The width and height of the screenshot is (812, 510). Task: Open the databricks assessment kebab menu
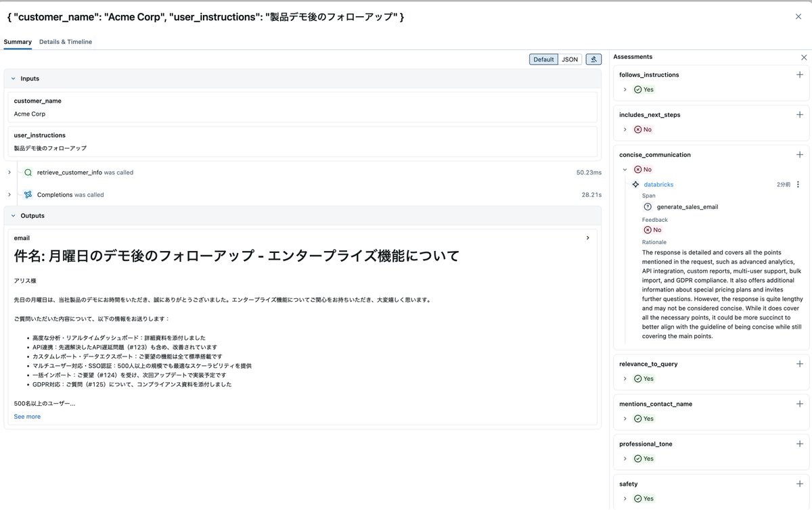coord(798,185)
